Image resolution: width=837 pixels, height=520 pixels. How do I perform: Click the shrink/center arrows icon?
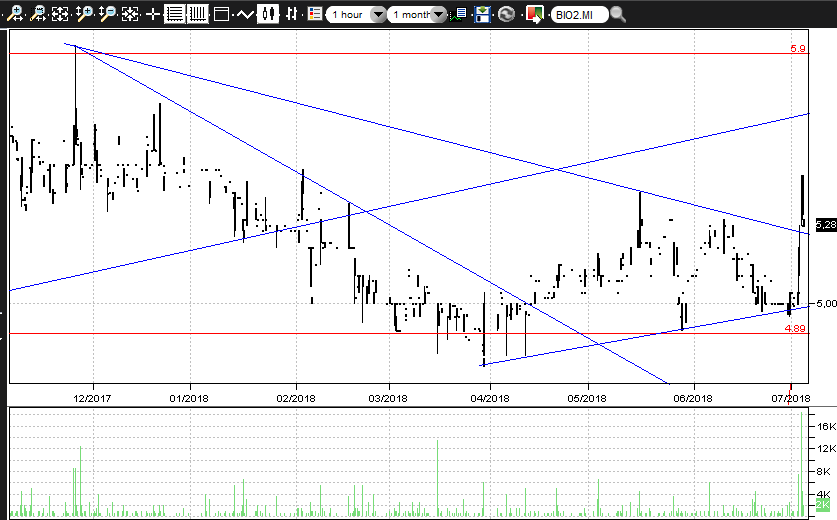130,14
